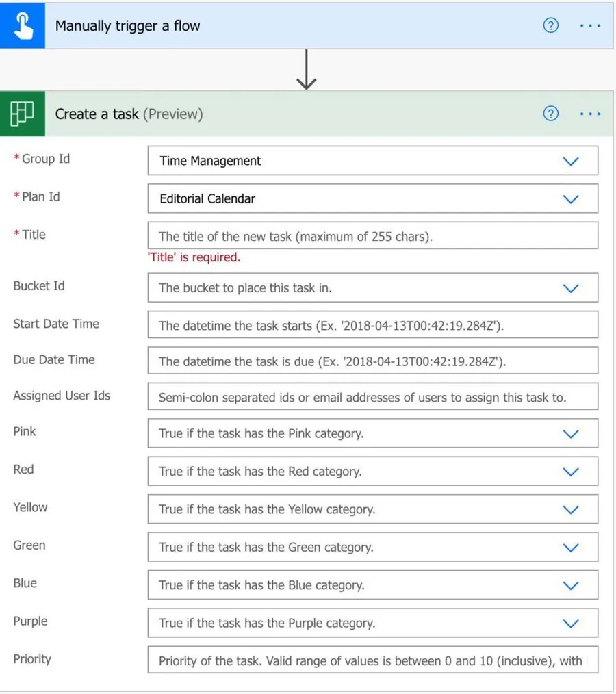Expand the Plan Id dropdown
Viewport: 616px width, 694px height.
coord(570,199)
